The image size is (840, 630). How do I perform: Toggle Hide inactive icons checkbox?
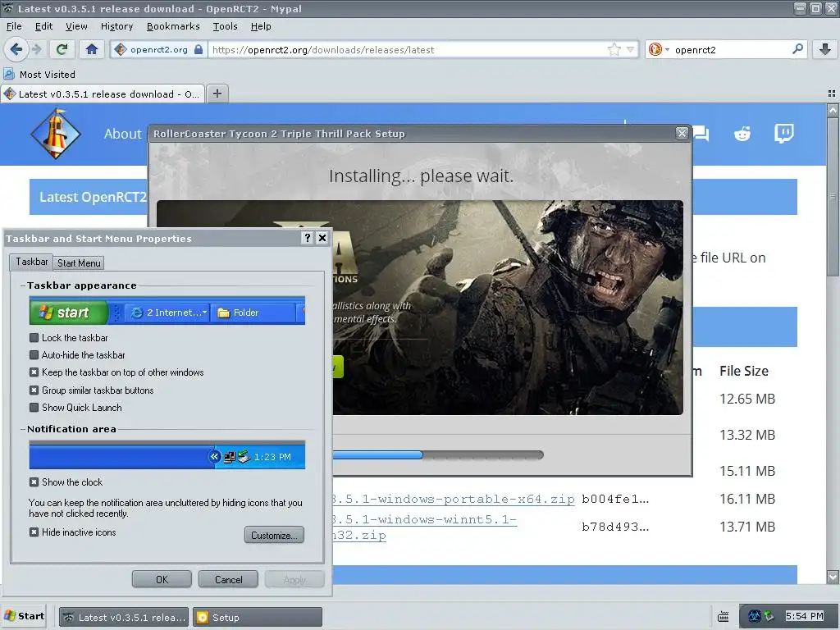tap(34, 532)
